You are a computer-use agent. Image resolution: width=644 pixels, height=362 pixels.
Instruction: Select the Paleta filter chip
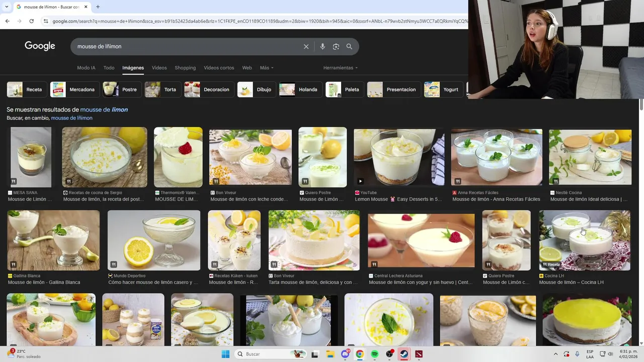(x=345, y=89)
